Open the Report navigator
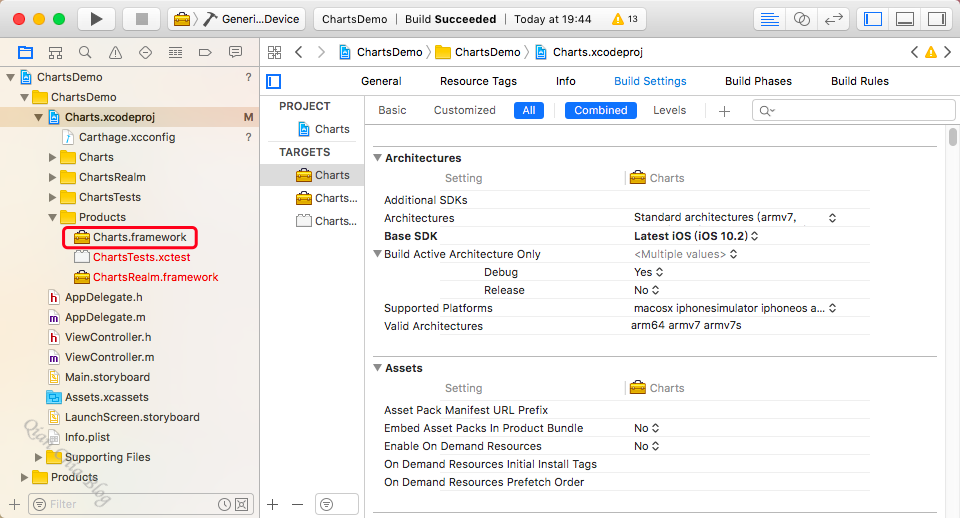960x518 pixels. click(235, 53)
